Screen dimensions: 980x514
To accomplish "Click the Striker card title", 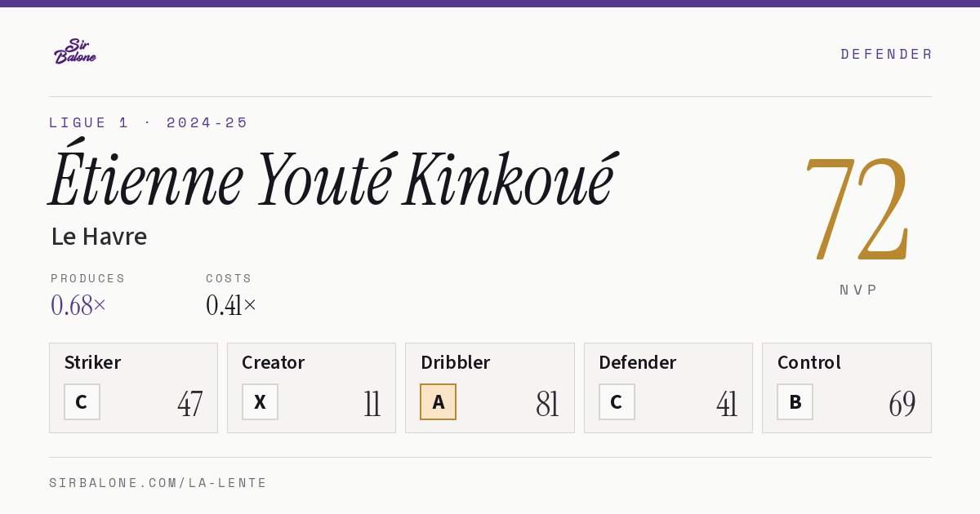I will tap(92, 362).
